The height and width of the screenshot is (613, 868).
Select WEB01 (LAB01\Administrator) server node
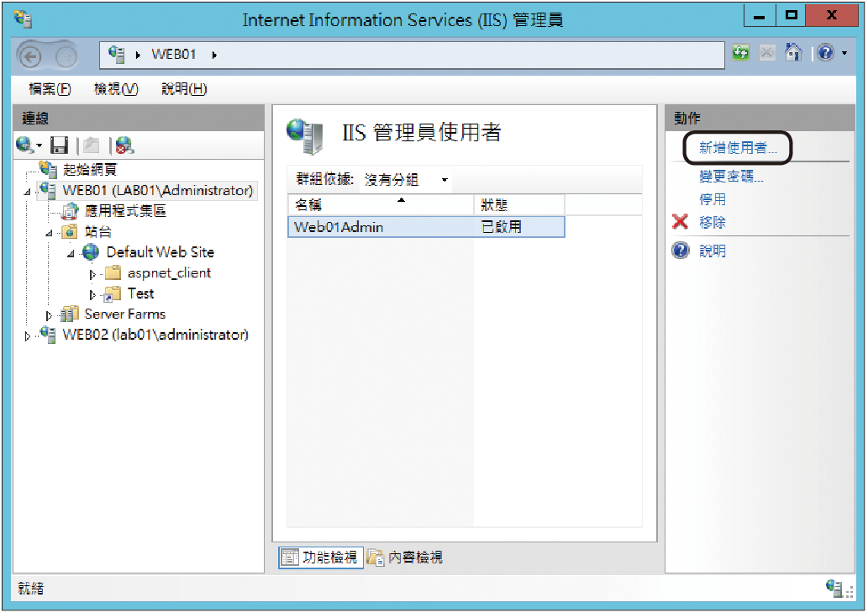pyautogui.click(x=157, y=191)
